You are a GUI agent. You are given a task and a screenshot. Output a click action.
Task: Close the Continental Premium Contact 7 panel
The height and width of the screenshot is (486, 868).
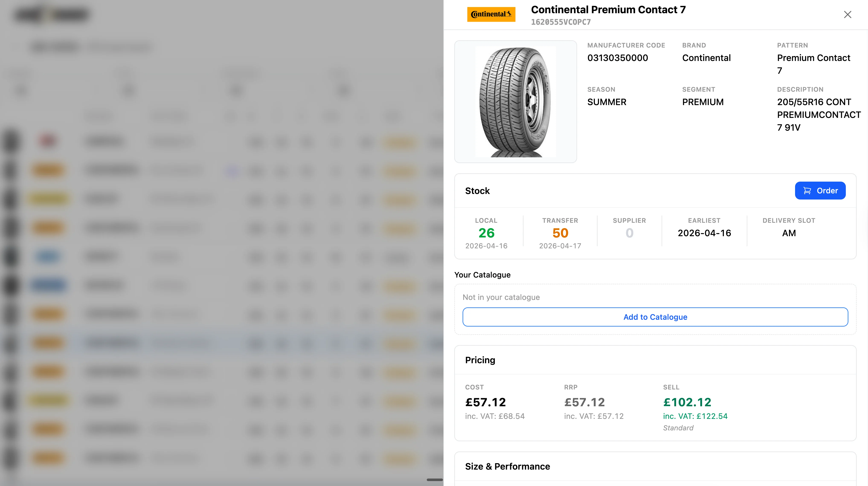[x=848, y=14]
